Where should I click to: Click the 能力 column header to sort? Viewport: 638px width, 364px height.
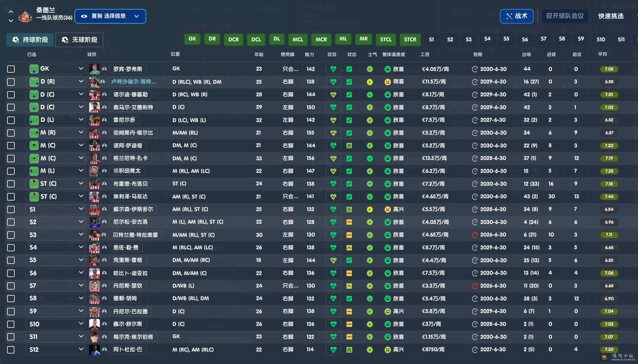(x=309, y=54)
